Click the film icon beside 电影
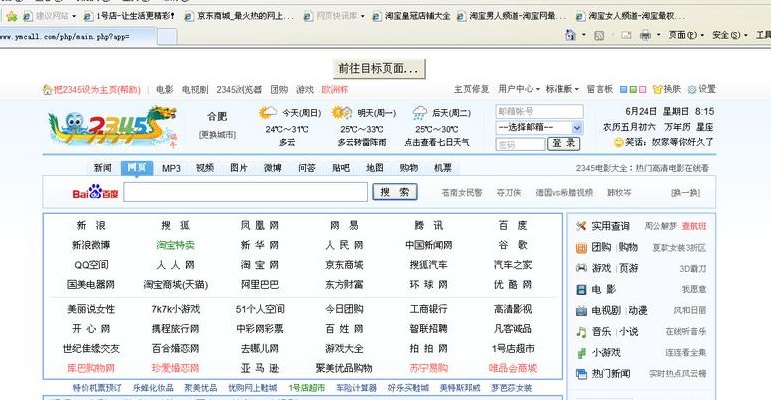 tap(581, 289)
